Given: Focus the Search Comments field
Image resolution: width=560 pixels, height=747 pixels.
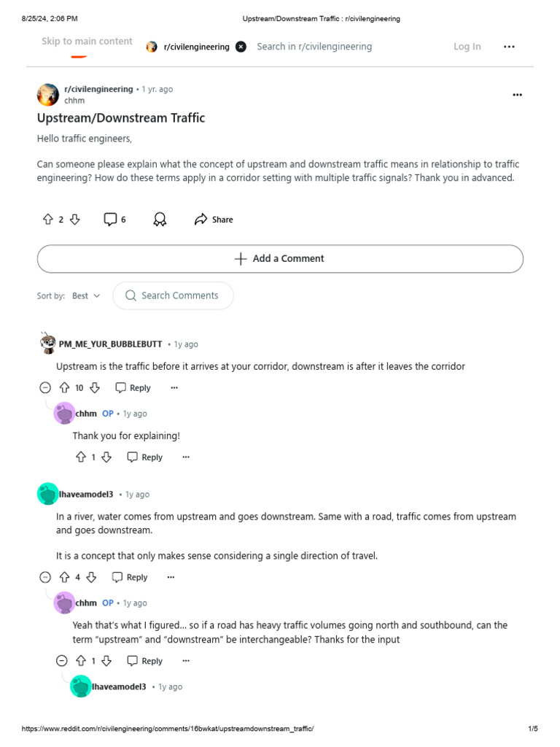Looking at the screenshot, I should (174, 296).
